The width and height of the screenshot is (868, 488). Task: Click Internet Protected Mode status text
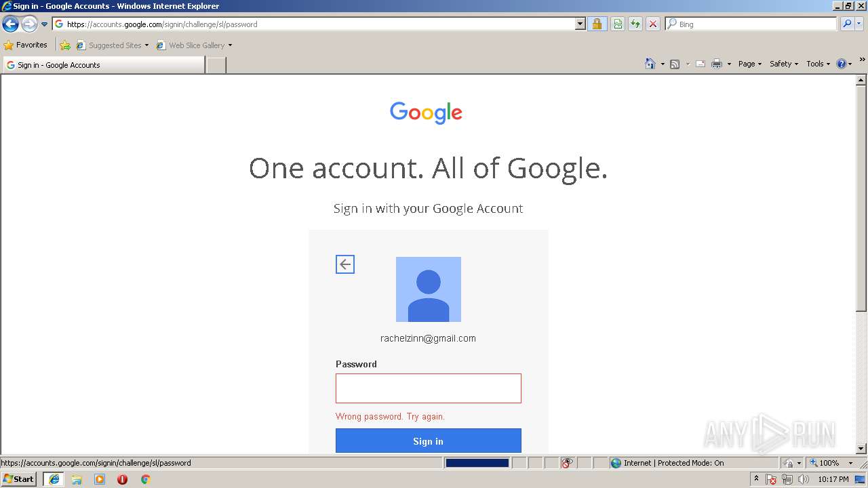(x=673, y=463)
